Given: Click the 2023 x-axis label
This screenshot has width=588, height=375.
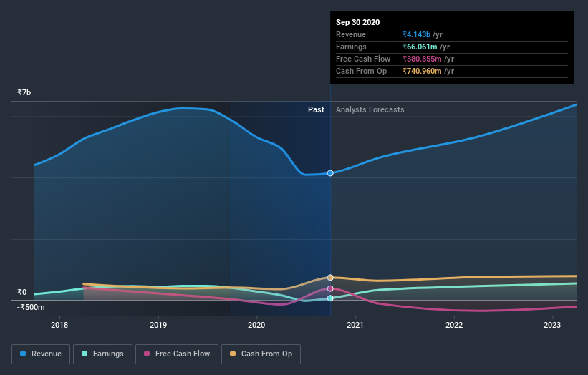Looking at the screenshot, I should point(552,325).
